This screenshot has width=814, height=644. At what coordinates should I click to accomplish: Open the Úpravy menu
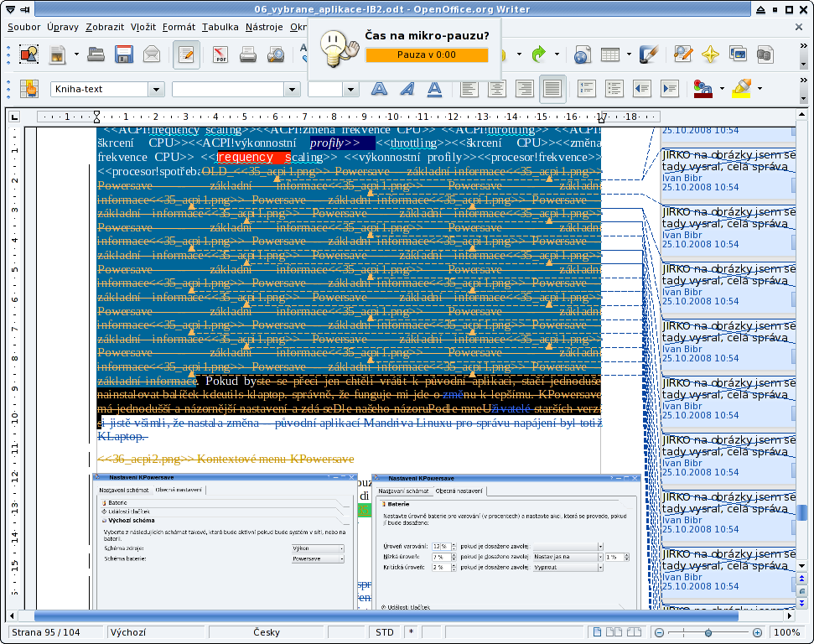[63, 27]
